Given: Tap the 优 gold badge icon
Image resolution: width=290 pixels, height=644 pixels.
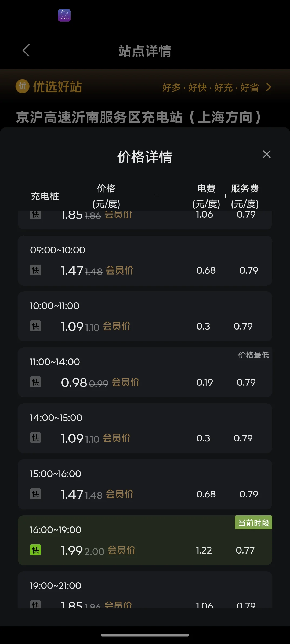Looking at the screenshot, I should (x=22, y=86).
